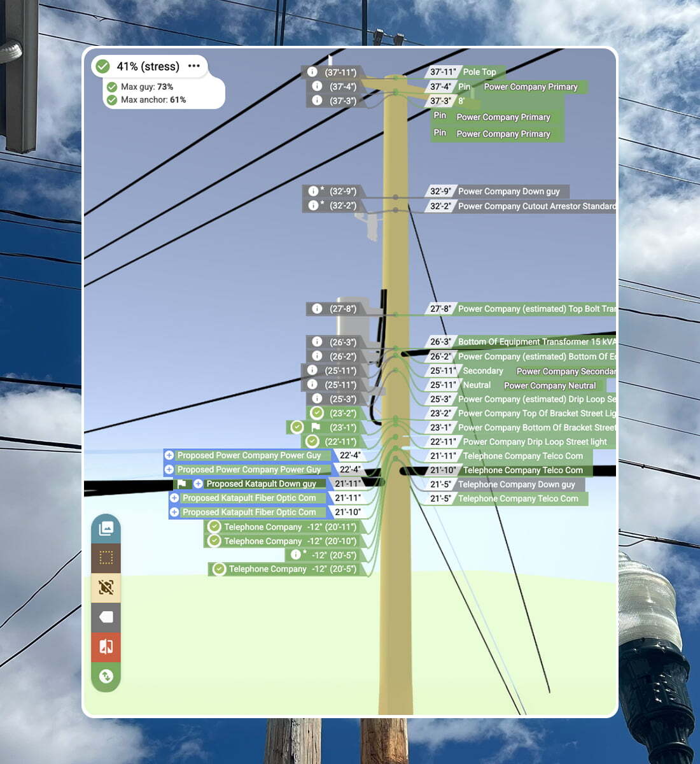Click the green swap arrows tool
The height and width of the screenshot is (764, 700).
[106, 676]
